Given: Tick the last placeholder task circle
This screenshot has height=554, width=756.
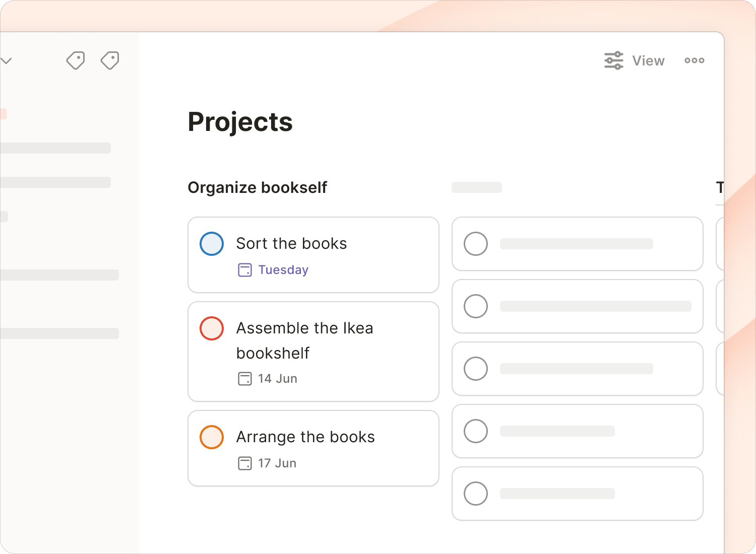Looking at the screenshot, I should pyautogui.click(x=476, y=494).
